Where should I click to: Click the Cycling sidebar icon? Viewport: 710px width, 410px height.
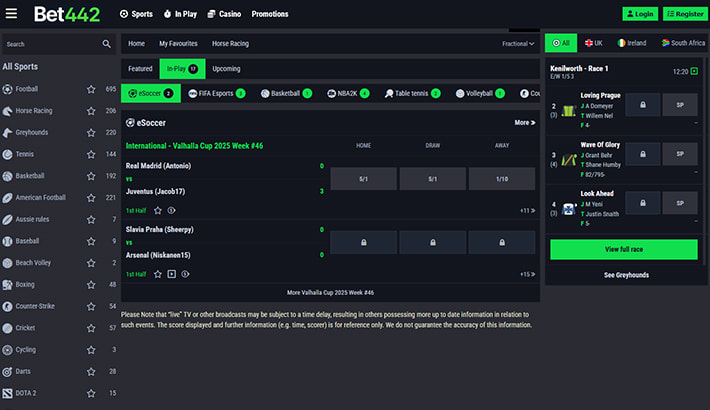point(7,350)
